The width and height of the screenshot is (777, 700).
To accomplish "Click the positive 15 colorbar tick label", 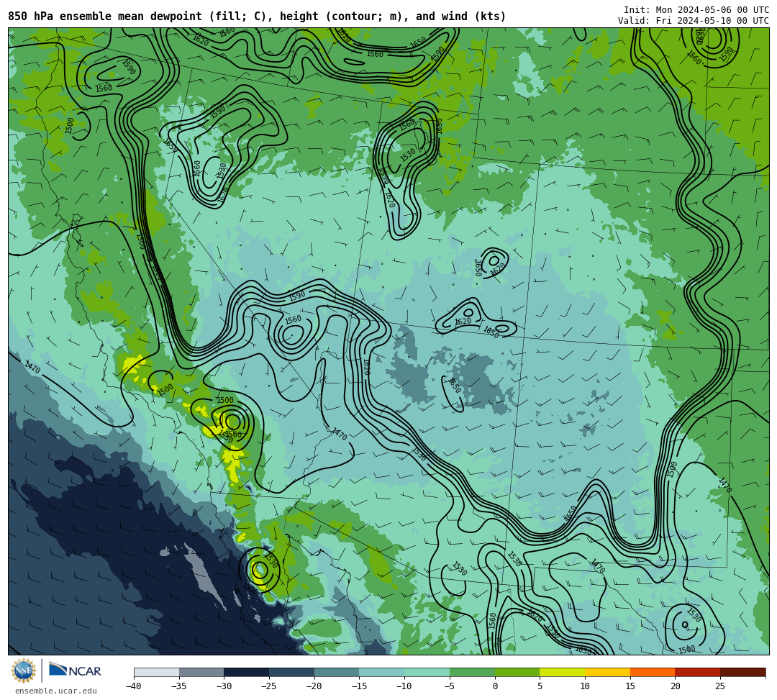I will tap(630, 686).
